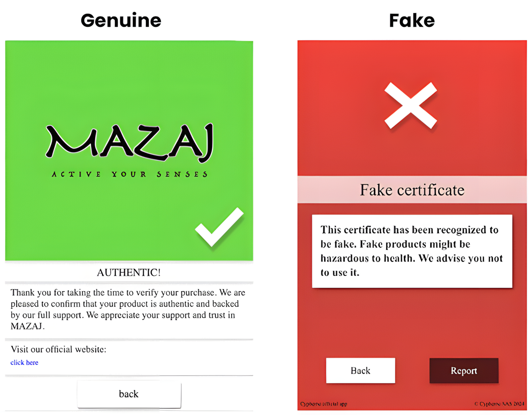Click the white X cross icon

pyautogui.click(x=411, y=105)
